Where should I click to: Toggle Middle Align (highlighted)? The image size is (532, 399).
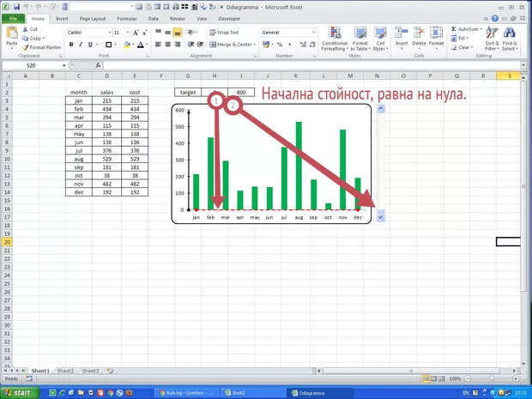click(177, 33)
